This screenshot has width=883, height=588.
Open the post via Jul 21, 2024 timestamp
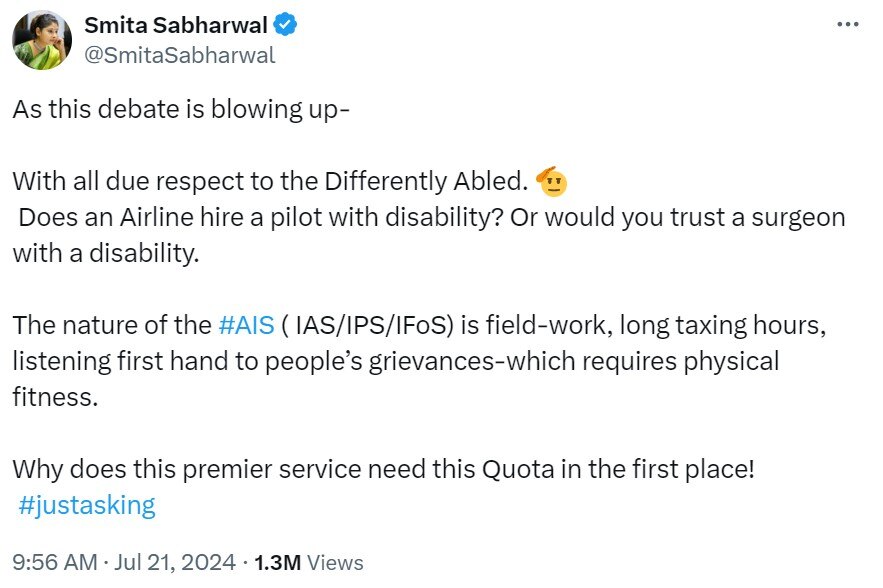172,563
